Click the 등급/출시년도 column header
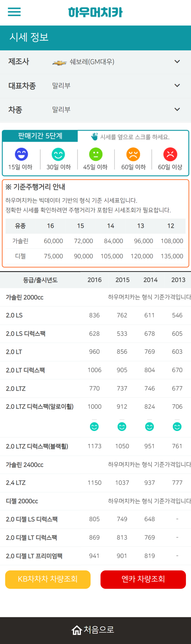 point(40,280)
